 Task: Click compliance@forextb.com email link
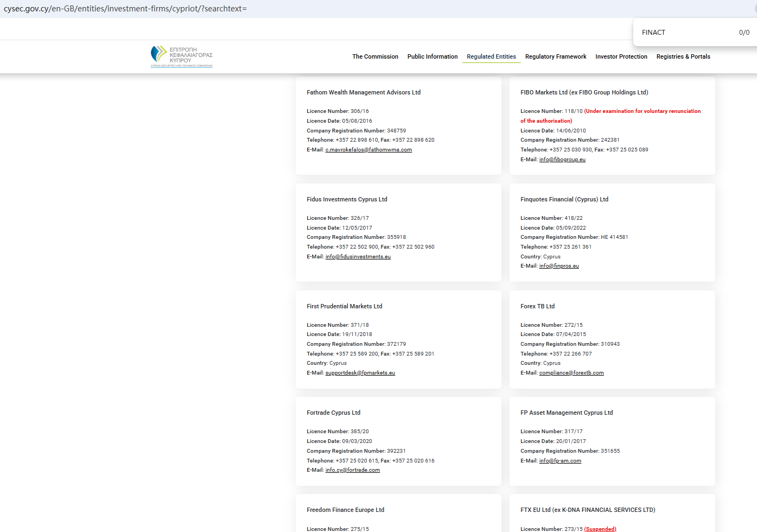(571, 373)
